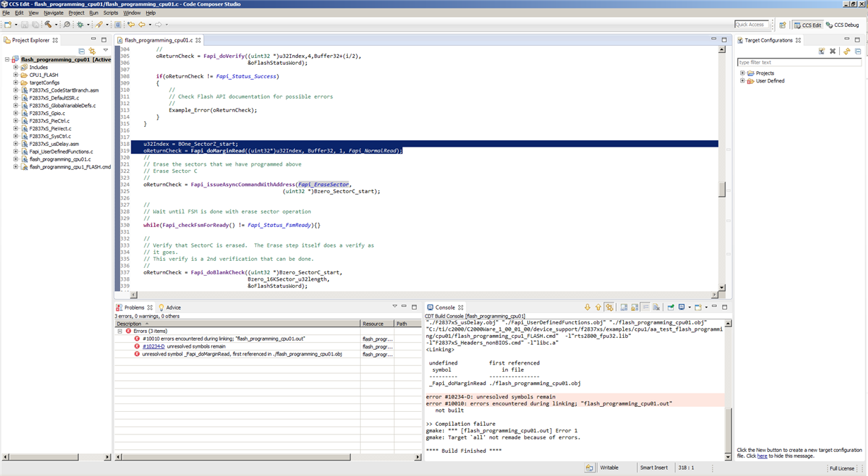868x476 pixels.
Task: Toggle Pin Console icon
Action: pos(670,307)
